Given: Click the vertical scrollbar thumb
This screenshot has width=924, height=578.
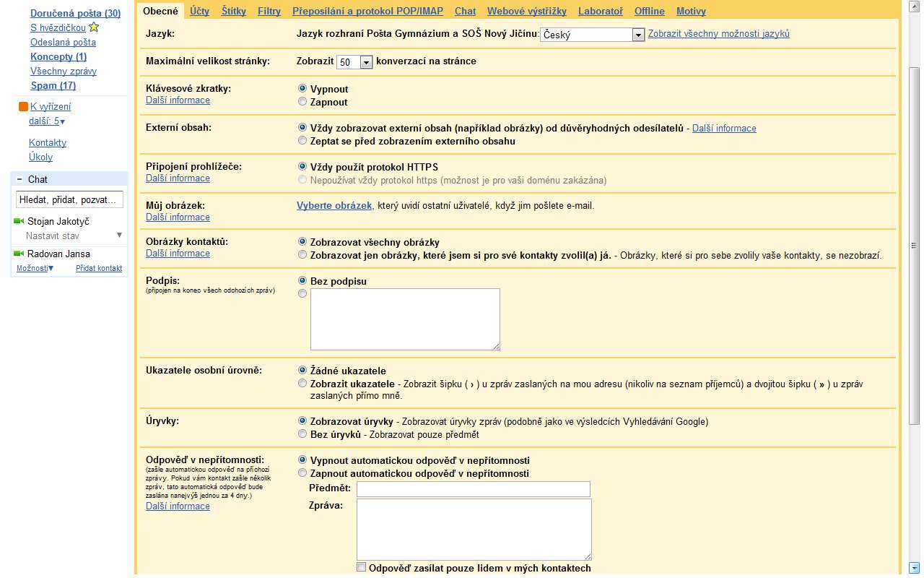Looking at the screenshot, I should [914, 246].
